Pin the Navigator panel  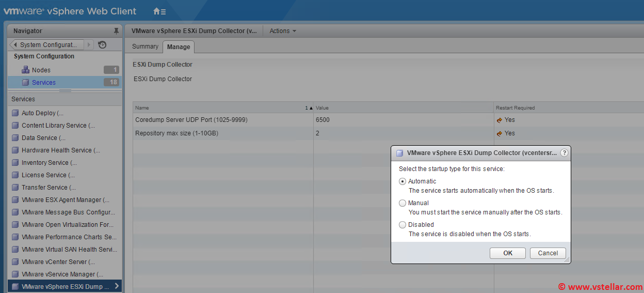[x=116, y=31]
